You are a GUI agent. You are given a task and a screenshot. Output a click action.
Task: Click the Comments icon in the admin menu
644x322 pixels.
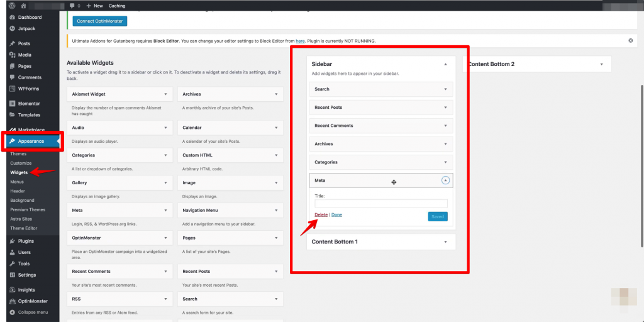[x=13, y=77]
